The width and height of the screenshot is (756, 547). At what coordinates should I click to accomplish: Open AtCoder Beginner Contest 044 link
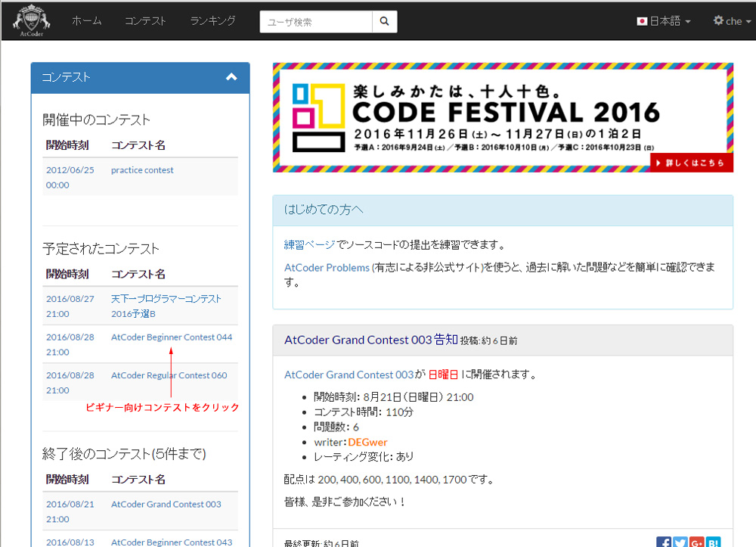click(172, 337)
